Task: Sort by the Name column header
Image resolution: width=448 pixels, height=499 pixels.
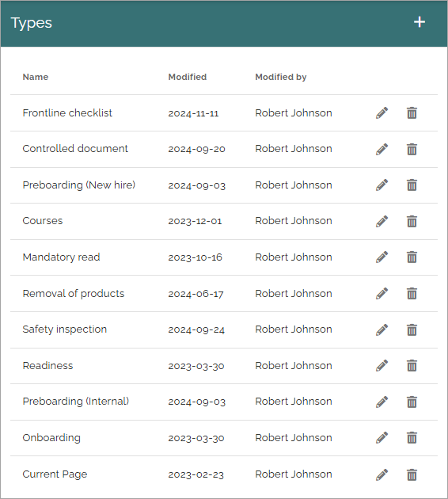Action: pos(36,77)
